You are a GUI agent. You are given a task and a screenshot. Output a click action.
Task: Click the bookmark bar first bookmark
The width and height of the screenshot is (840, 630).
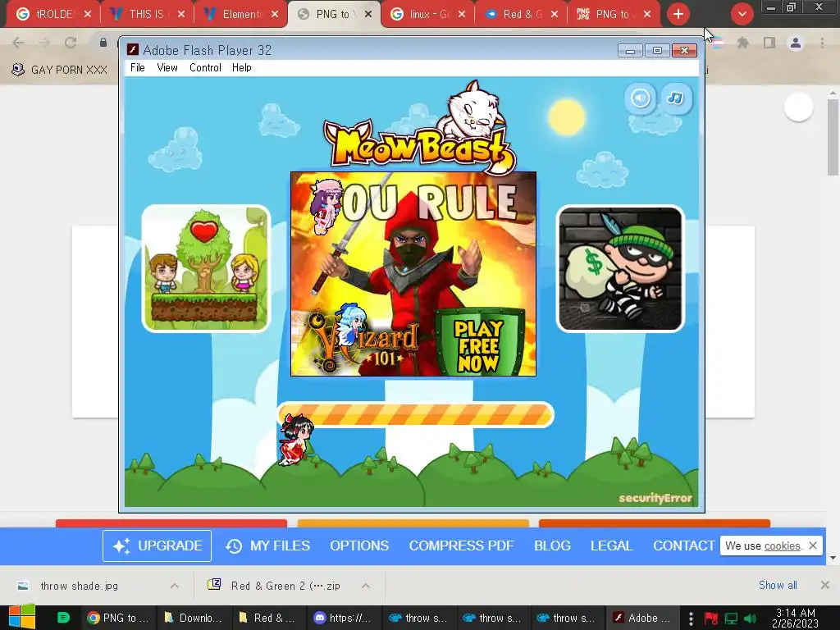pyautogui.click(x=59, y=70)
